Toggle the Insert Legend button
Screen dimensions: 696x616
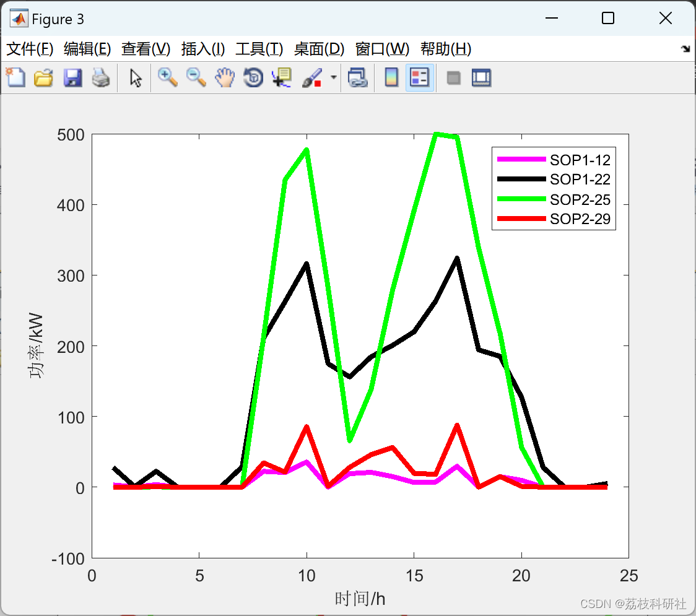[x=419, y=77]
